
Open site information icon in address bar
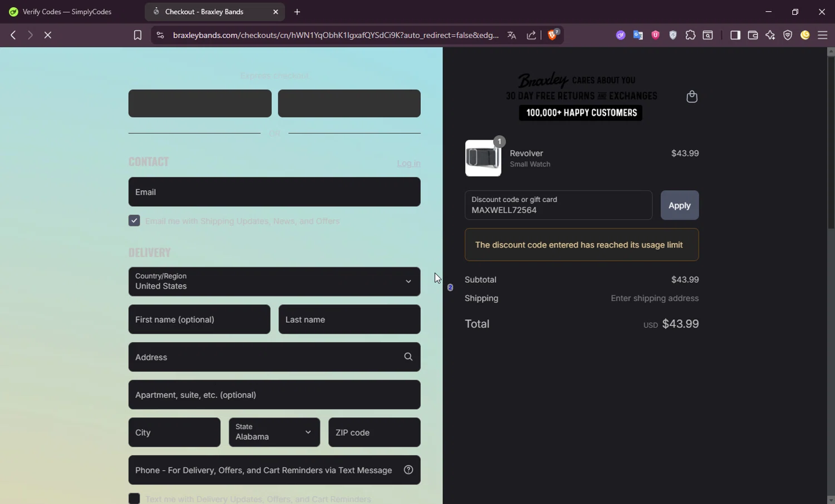(x=160, y=35)
